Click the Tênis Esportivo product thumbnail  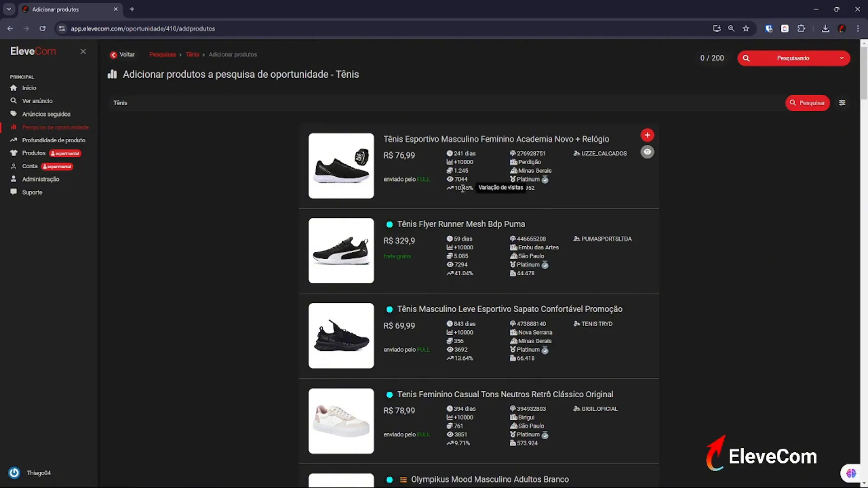341,166
